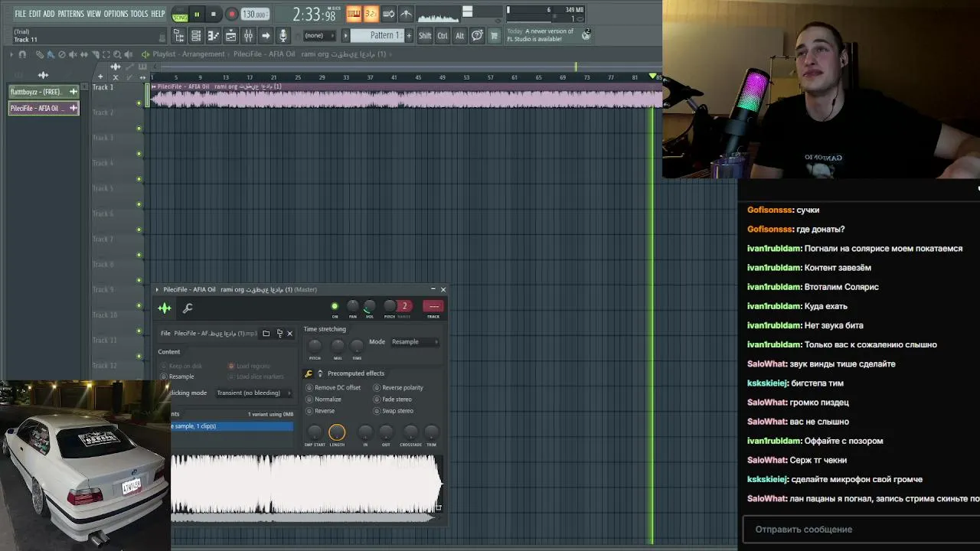980x551 pixels.
Task: Pause playback in the transport bar
Action: 197,14
